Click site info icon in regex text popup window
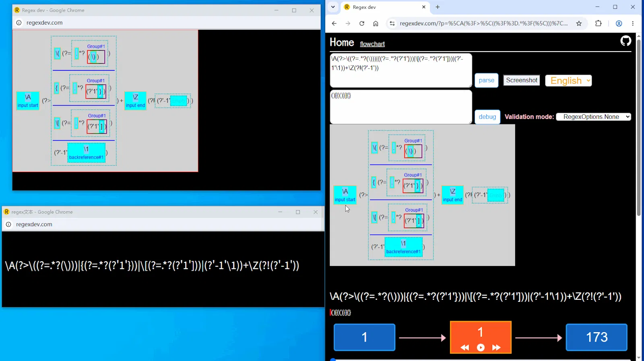 (x=8, y=224)
